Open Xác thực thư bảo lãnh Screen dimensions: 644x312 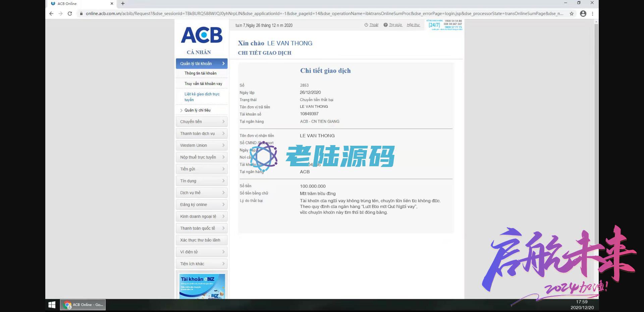[x=202, y=240]
